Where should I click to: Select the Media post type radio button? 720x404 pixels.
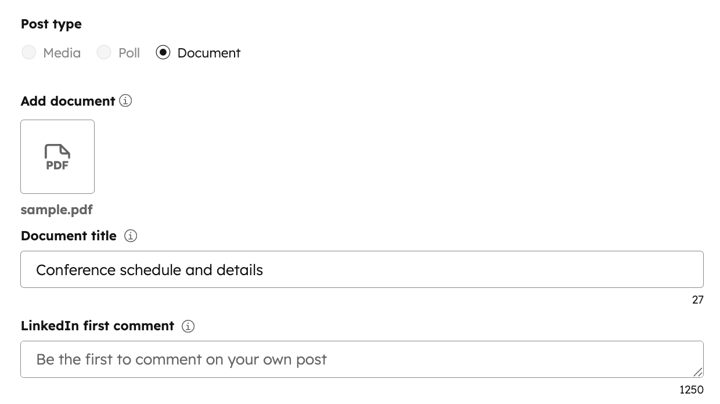click(29, 53)
